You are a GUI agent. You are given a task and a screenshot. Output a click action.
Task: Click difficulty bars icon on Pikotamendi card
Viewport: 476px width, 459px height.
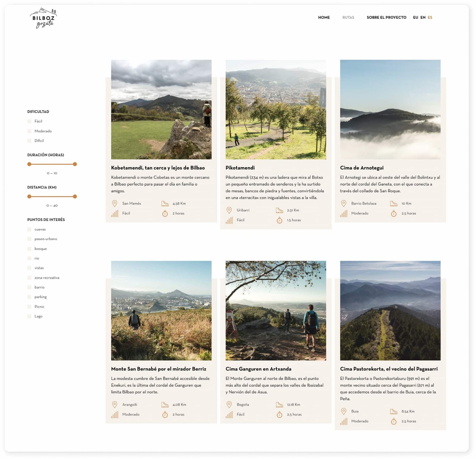tap(229, 220)
